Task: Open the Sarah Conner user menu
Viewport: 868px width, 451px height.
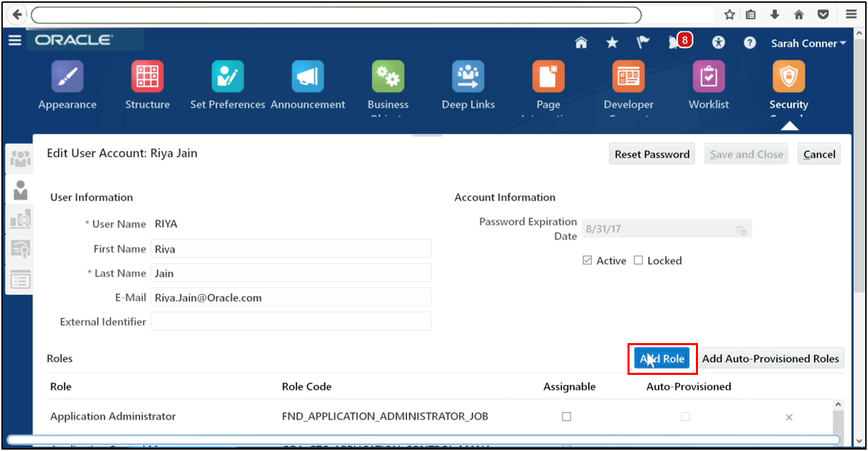Action: point(807,42)
